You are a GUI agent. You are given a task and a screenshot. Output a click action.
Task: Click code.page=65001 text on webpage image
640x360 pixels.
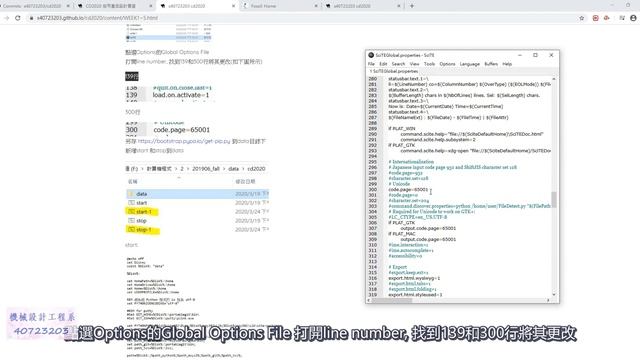182,130
